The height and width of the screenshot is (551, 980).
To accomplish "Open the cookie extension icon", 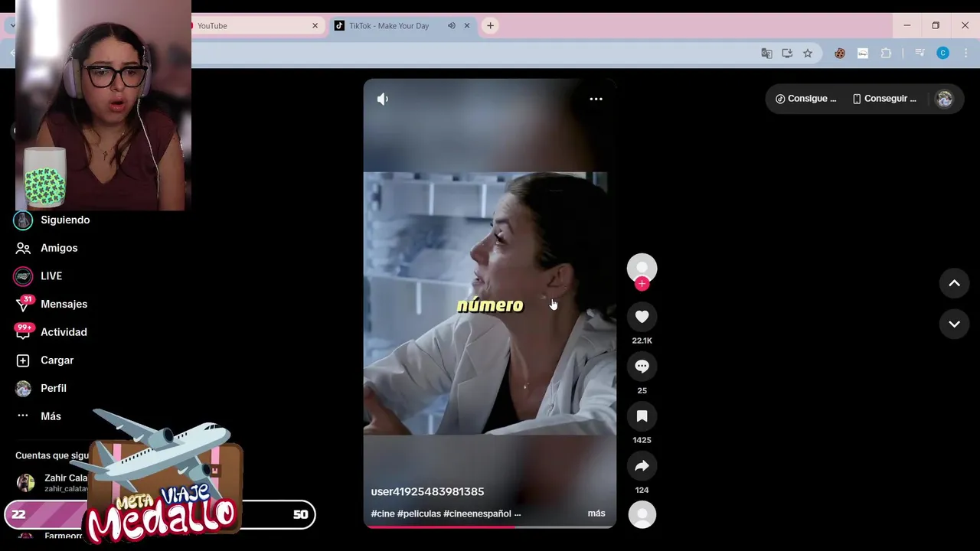I will click(x=840, y=53).
